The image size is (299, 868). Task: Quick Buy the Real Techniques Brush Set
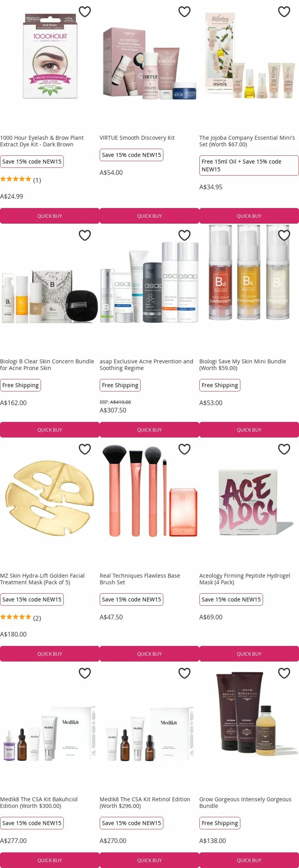149,654
